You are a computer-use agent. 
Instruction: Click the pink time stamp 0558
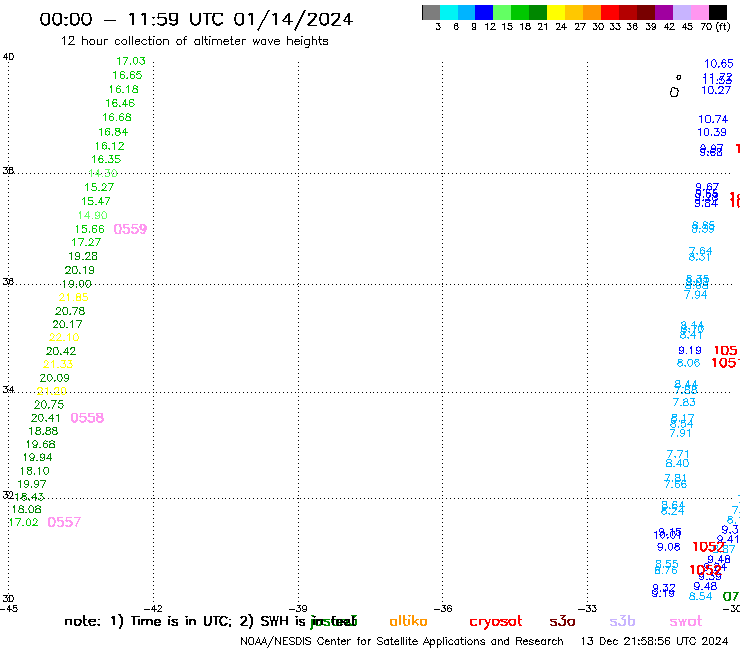(x=87, y=418)
